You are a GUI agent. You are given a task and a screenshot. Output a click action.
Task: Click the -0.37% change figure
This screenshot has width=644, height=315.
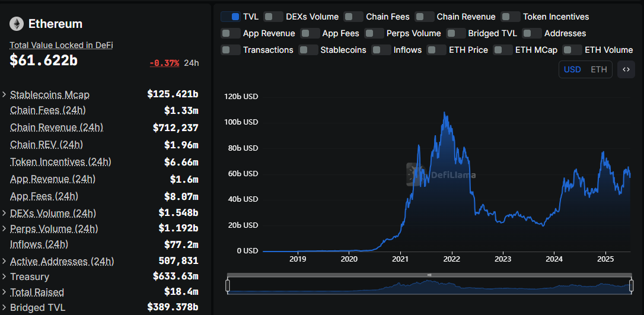coord(164,63)
